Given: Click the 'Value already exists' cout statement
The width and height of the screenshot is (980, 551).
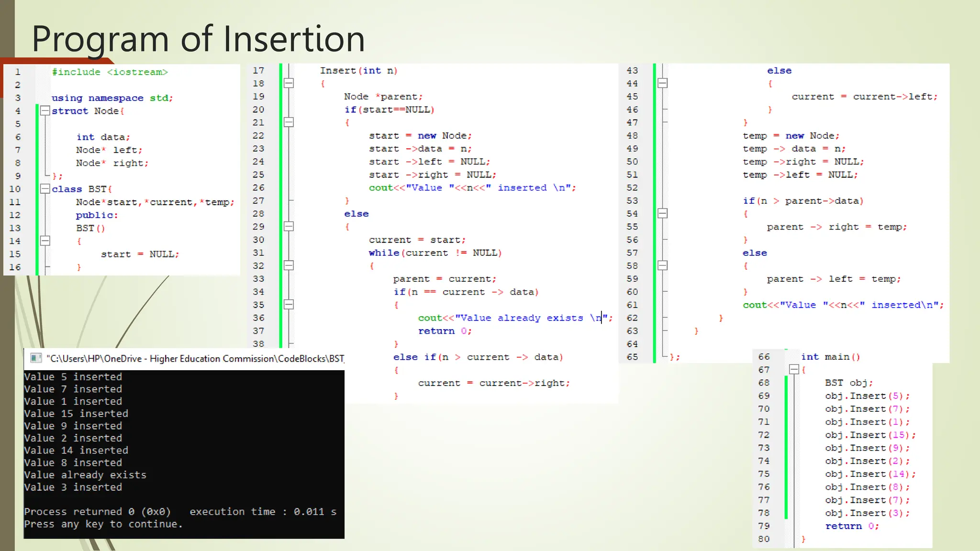Looking at the screenshot, I should [x=515, y=318].
